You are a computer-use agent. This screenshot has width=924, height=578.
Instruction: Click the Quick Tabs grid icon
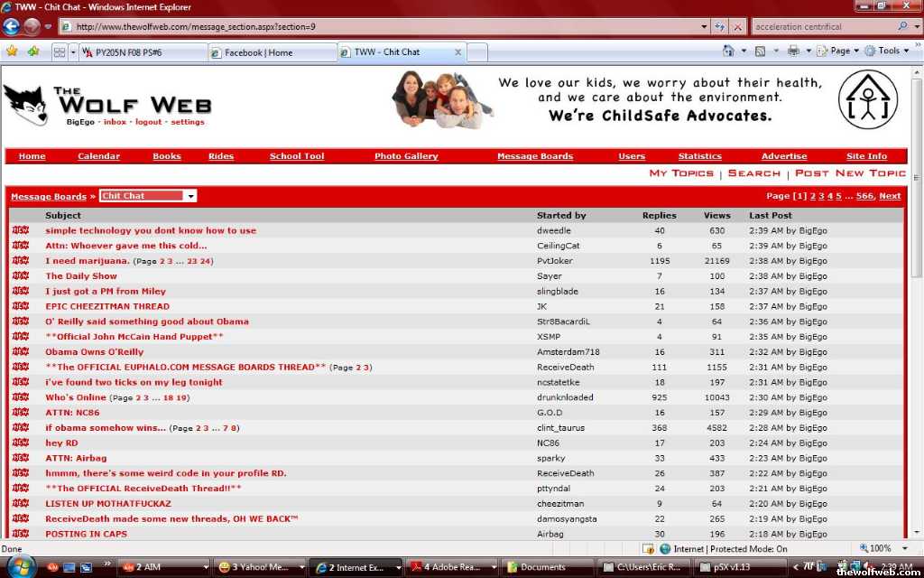59,52
